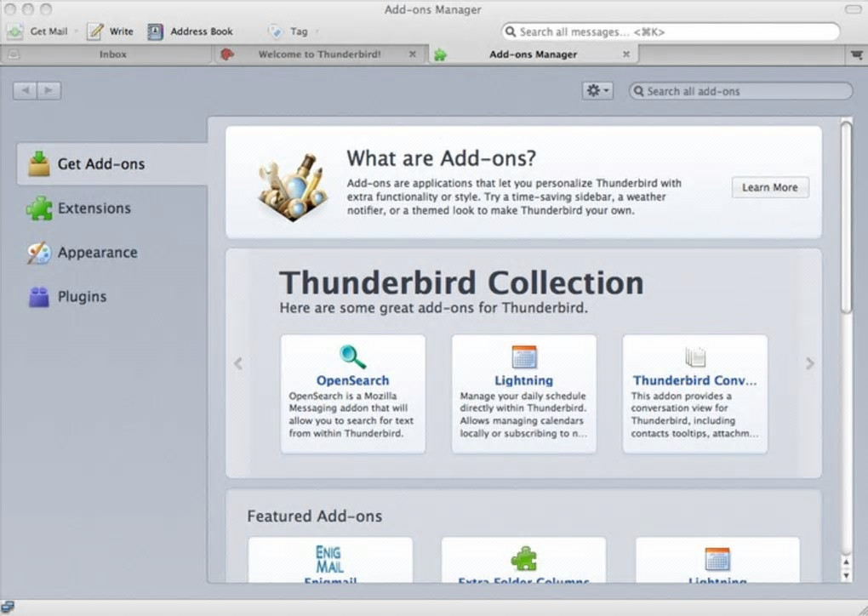This screenshot has height=616, width=868.
Task: Open the OpenSearch add-on link
Action: click(352, 380)
